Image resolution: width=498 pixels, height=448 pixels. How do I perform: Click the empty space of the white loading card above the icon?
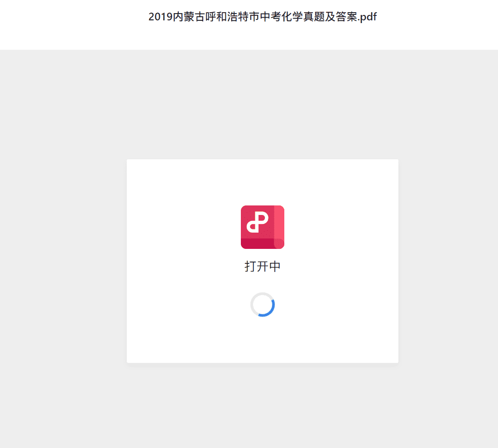(x=262, y=181)
